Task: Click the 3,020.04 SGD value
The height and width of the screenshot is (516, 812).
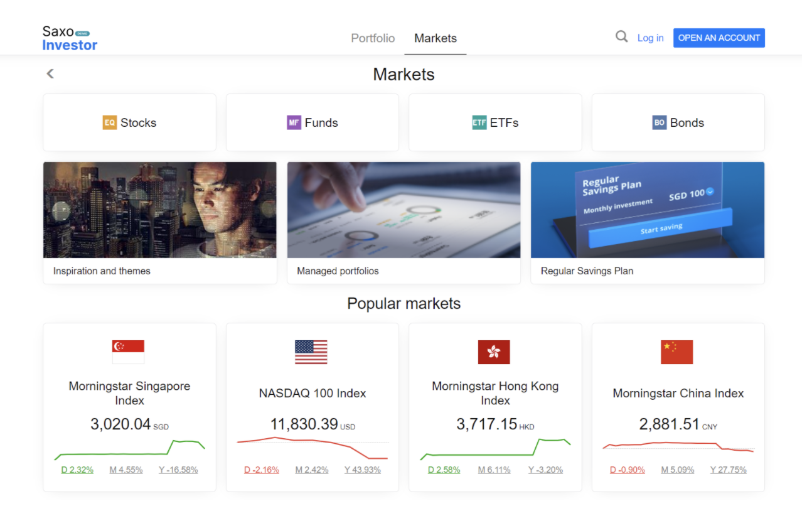Action: (x=129, y=424)
